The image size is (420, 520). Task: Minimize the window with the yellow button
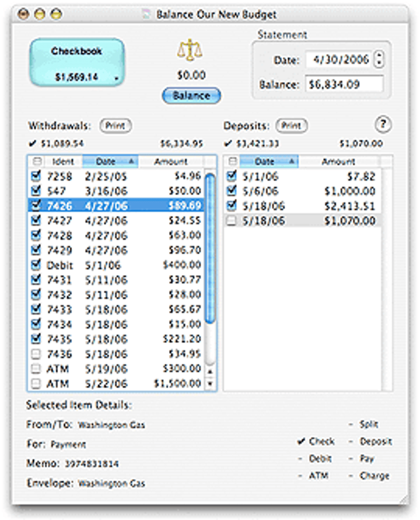click(x=40, y=14)
